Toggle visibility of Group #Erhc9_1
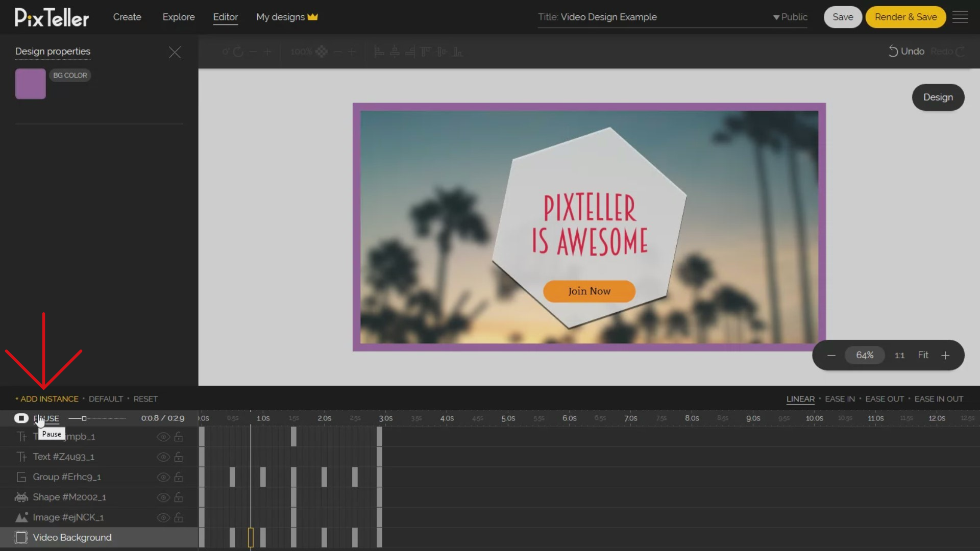The width and height of the screenshot is (980, 551). tap(163, 477)
